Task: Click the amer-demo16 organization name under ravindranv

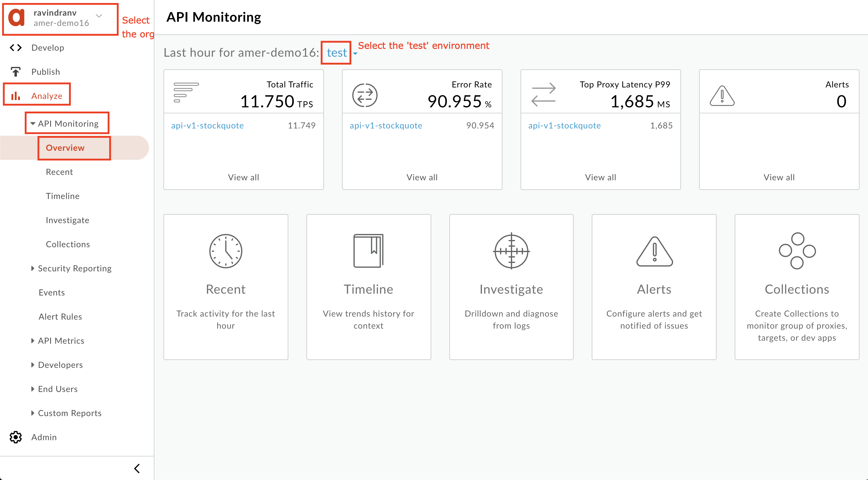Action: (61, 23)
